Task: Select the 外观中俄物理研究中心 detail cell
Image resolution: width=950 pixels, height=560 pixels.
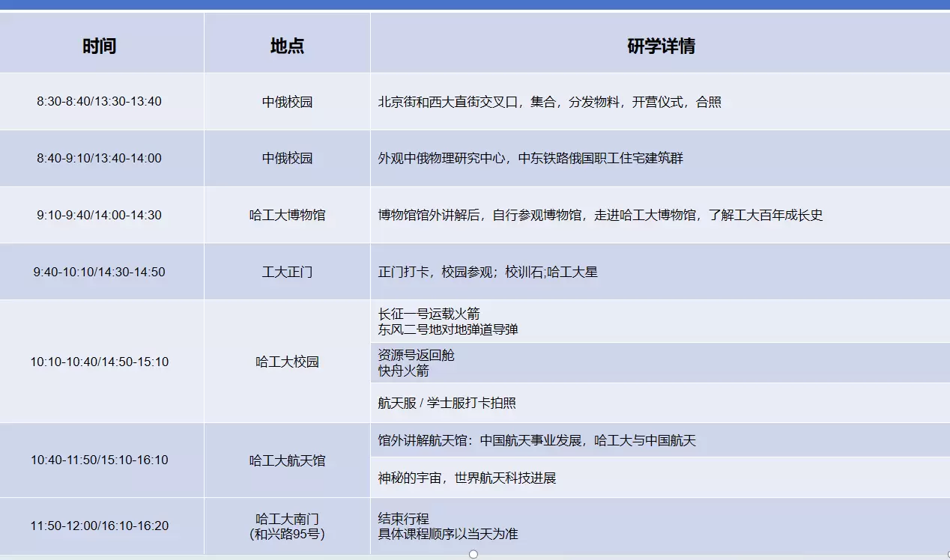Action: point(660,159)
